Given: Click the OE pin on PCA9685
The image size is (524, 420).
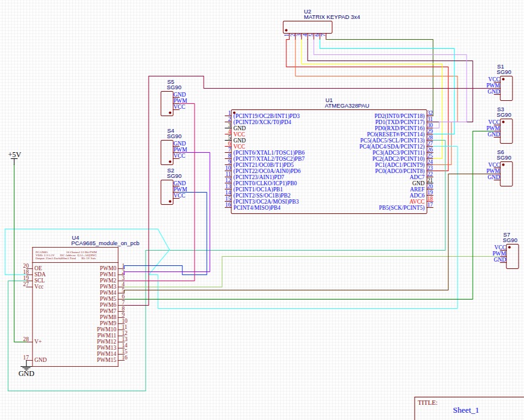Looking at the screenshot, I should point(38,268).
